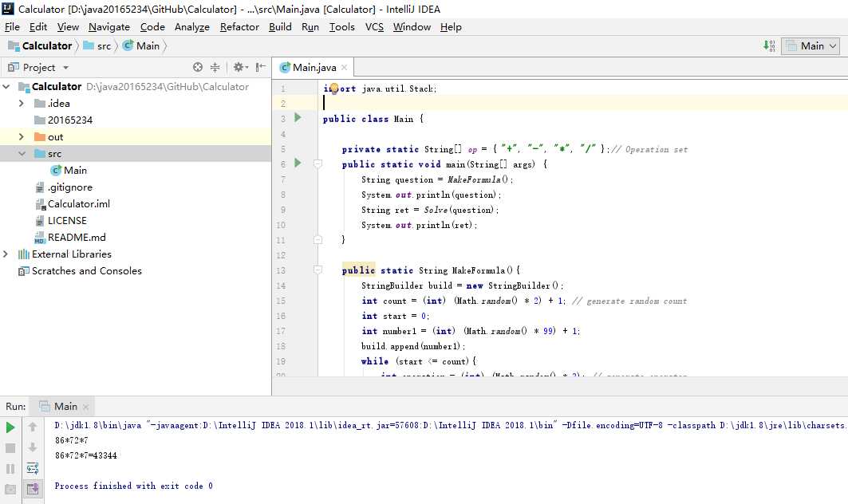Click the Pause output button
The width and height of the screenshot is (848, 504).
10,469
